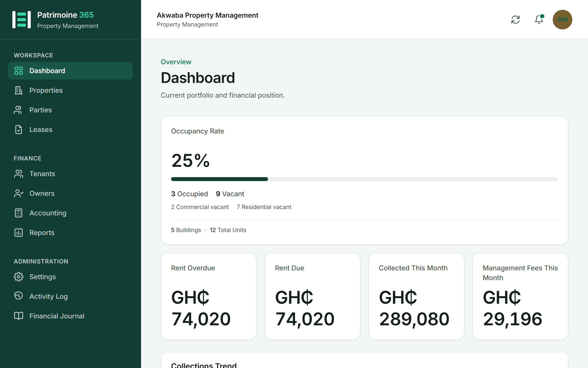Click the Tenants users icon

pyautogui.click(x=19, y=174)
